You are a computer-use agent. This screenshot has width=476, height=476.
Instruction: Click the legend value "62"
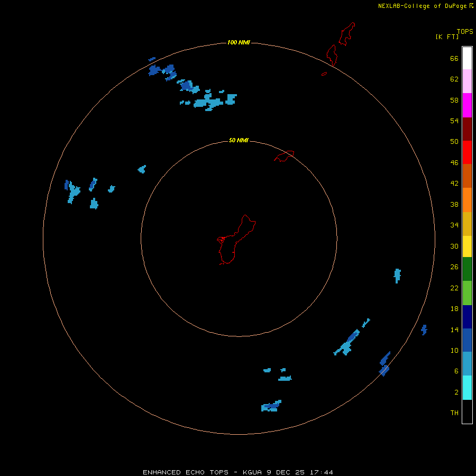(x=454, y=79)
